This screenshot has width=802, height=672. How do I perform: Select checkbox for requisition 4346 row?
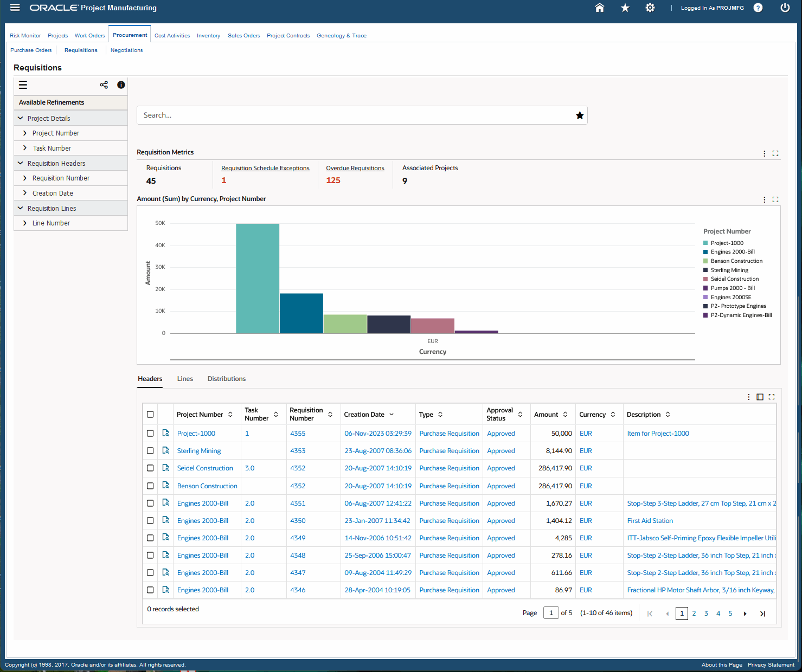click(x=150, y=590)
